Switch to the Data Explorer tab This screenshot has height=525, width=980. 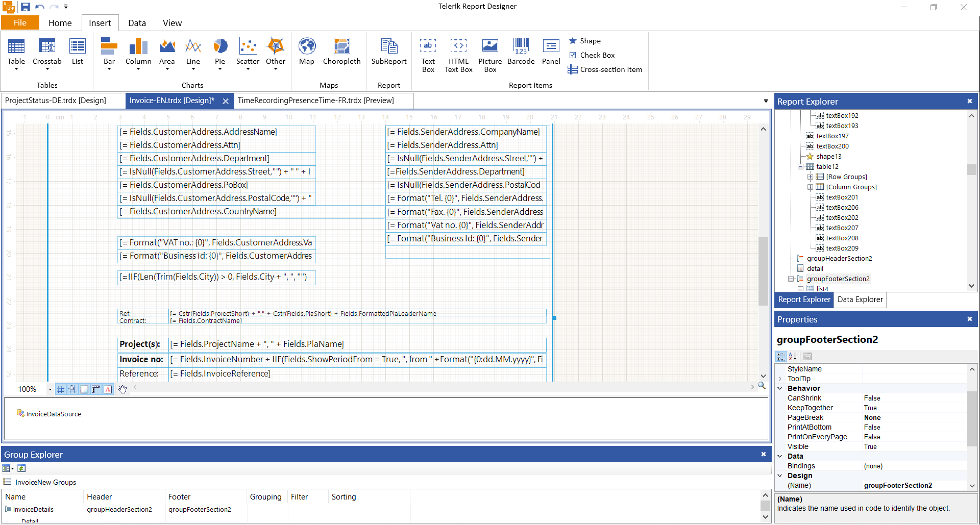[860, 299]
